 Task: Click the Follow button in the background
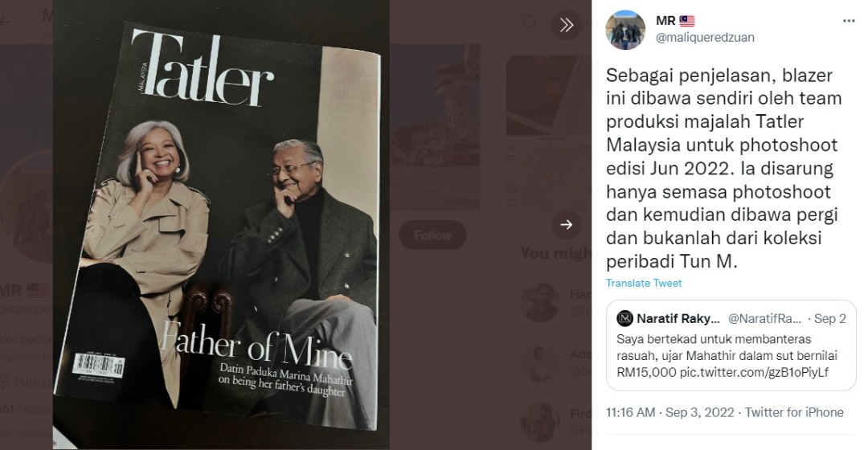pos(432,235)
